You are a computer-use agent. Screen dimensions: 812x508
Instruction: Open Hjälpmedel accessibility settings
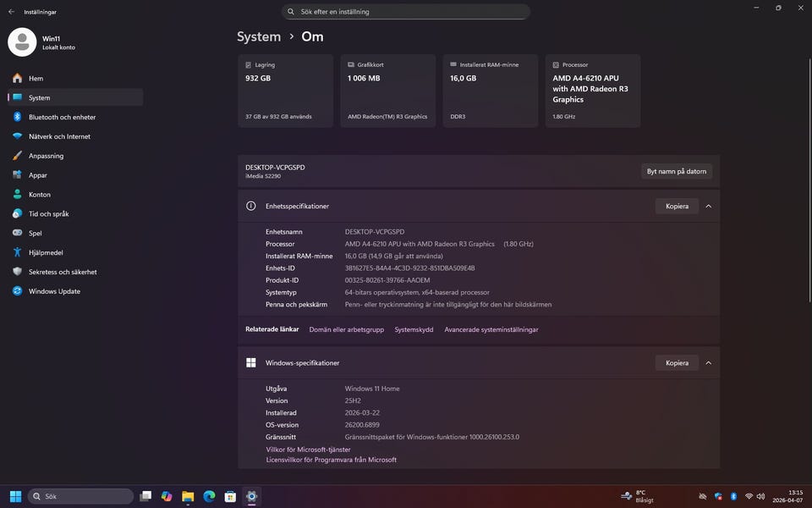pos(46,252)
